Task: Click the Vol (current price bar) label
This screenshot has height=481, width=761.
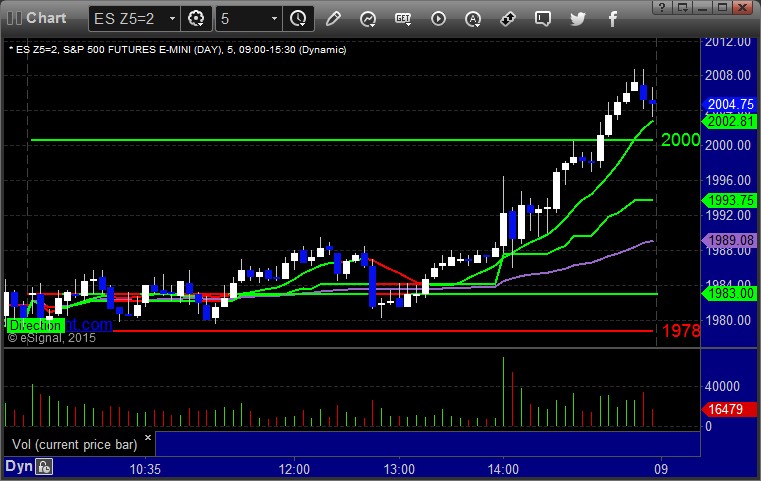Action: 72,443
